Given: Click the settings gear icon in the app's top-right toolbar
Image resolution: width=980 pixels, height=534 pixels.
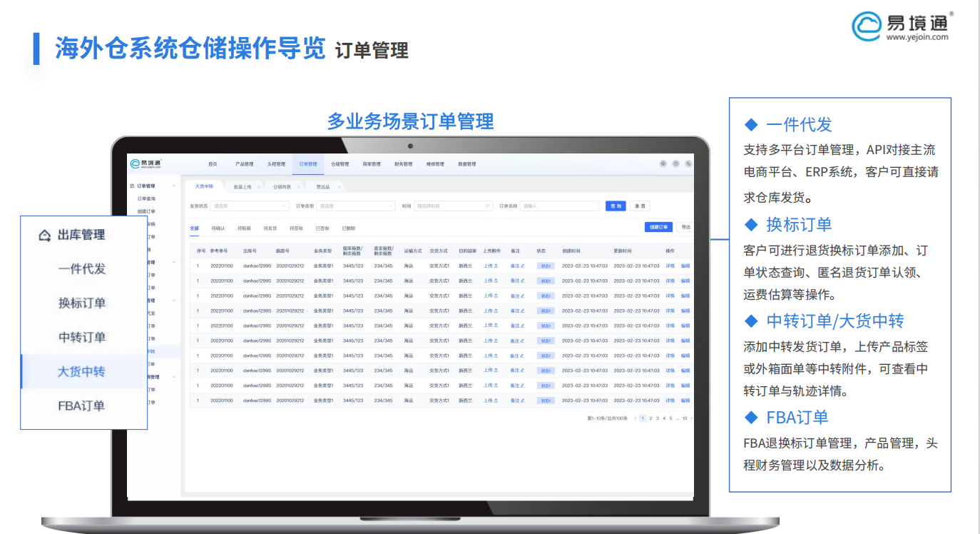Looking at the screenshot, I should click(x=663, y=163).
